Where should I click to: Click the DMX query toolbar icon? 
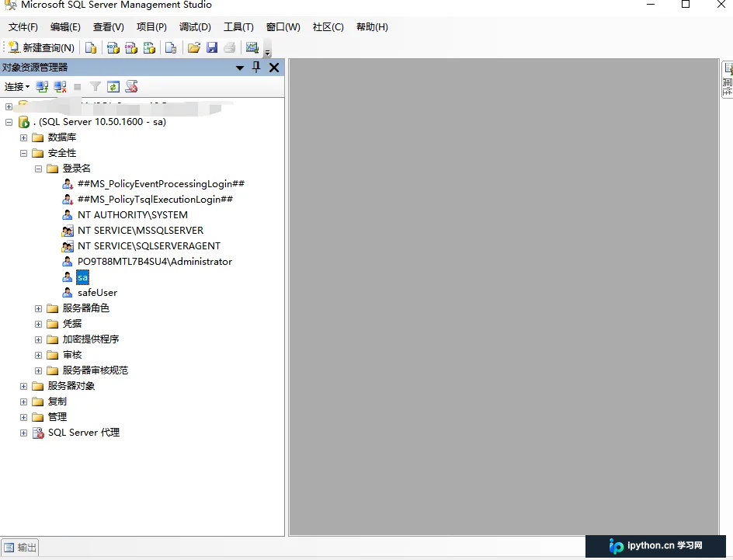tap(131, 47)
